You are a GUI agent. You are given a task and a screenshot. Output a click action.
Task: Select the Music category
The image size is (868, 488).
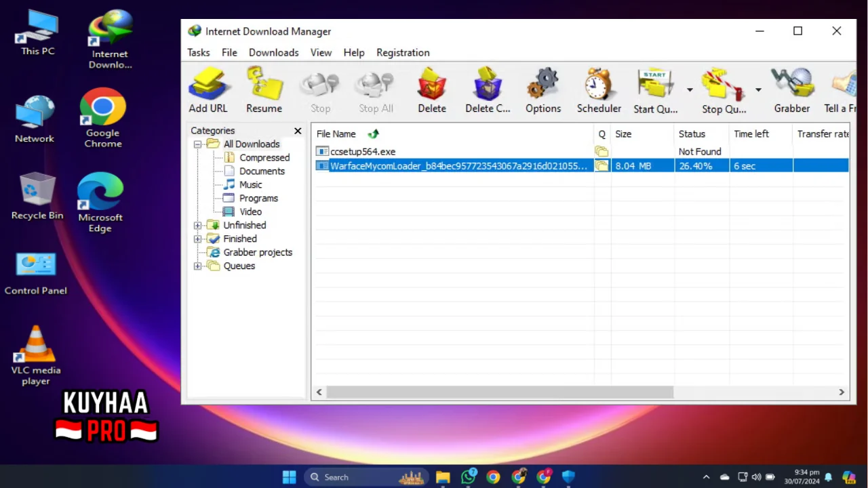[x=250, y=184]
